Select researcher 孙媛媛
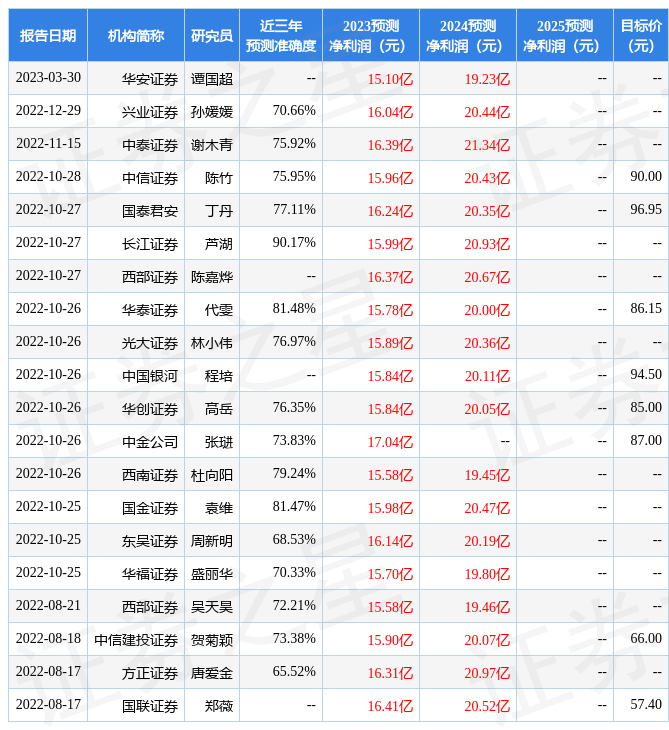Viewport: 669px width, 730px height. 212,112
